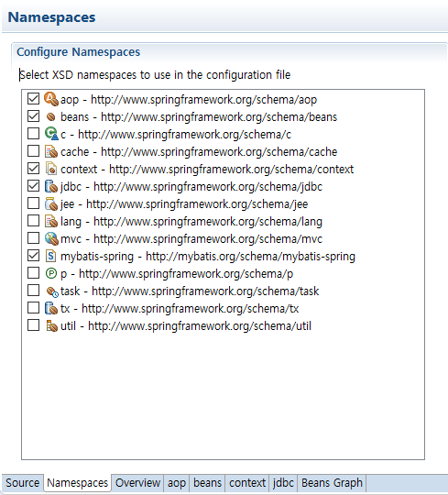Enable the tx namespace checkbox
This screenshot has height=495, width=448.
click(x=34, y=308)
